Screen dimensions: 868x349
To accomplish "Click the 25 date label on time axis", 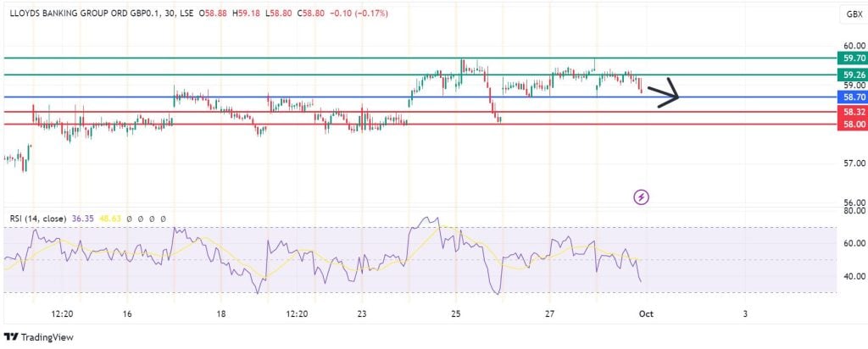I will tap(455, 313).
